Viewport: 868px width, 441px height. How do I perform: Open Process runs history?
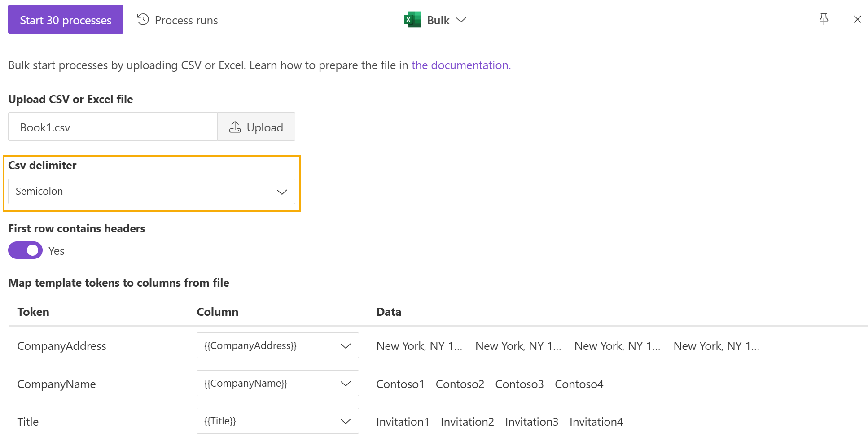tap(177, 20)
